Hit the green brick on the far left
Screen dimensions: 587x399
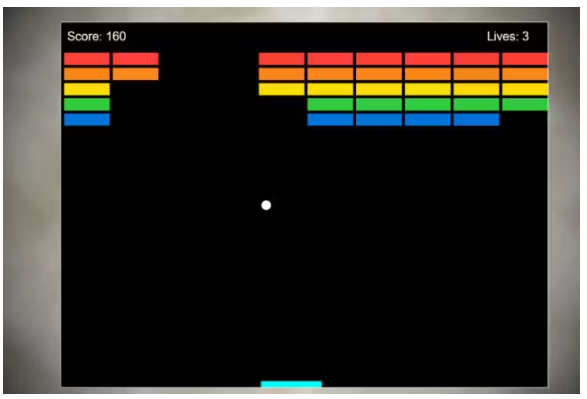click(x=87, y=104)
